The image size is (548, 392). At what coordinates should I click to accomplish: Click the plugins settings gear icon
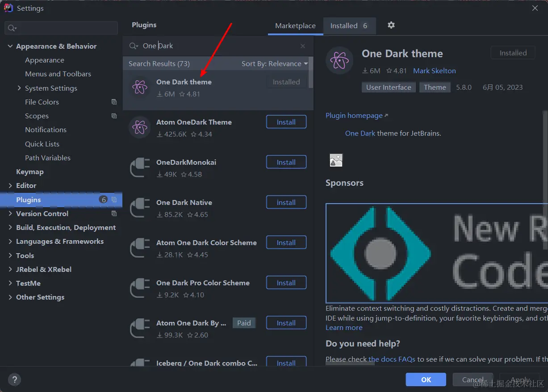[391, 25]
